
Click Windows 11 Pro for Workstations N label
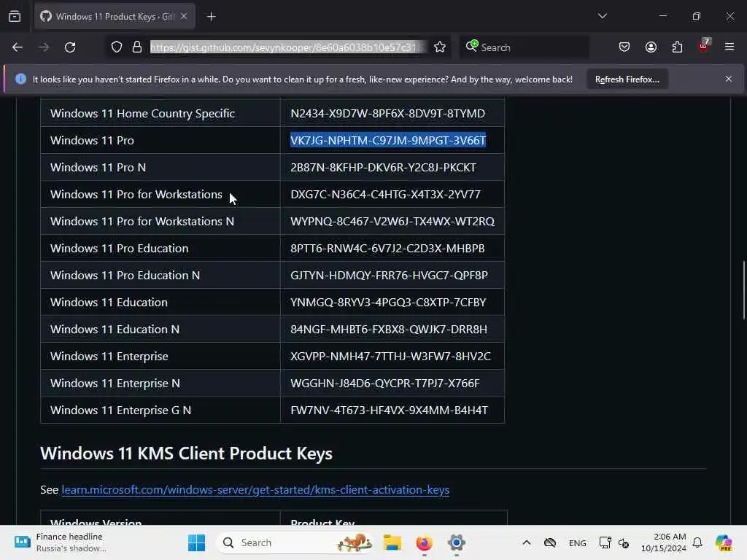[x=142, y=222]
